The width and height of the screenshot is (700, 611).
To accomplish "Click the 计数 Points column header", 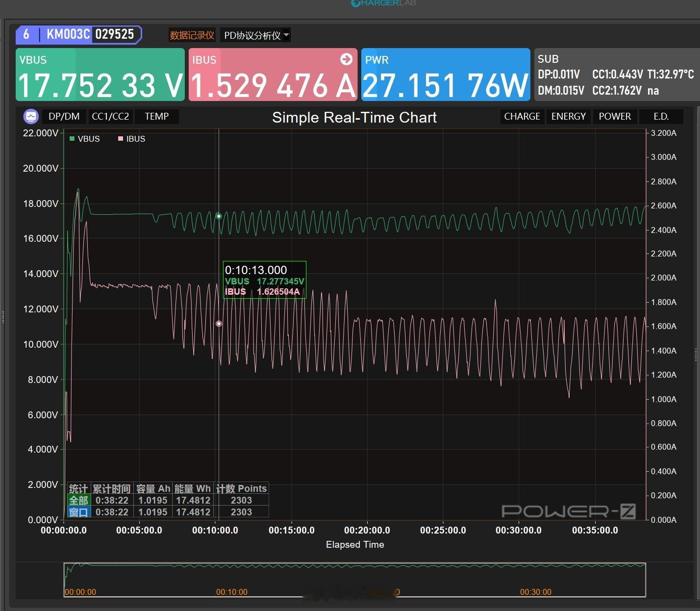I will (x=241, y=488).
